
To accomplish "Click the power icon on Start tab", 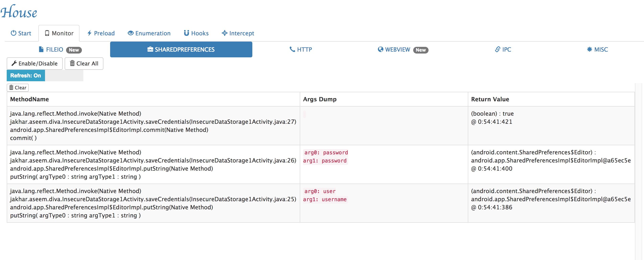I will [x=13, y=33].
